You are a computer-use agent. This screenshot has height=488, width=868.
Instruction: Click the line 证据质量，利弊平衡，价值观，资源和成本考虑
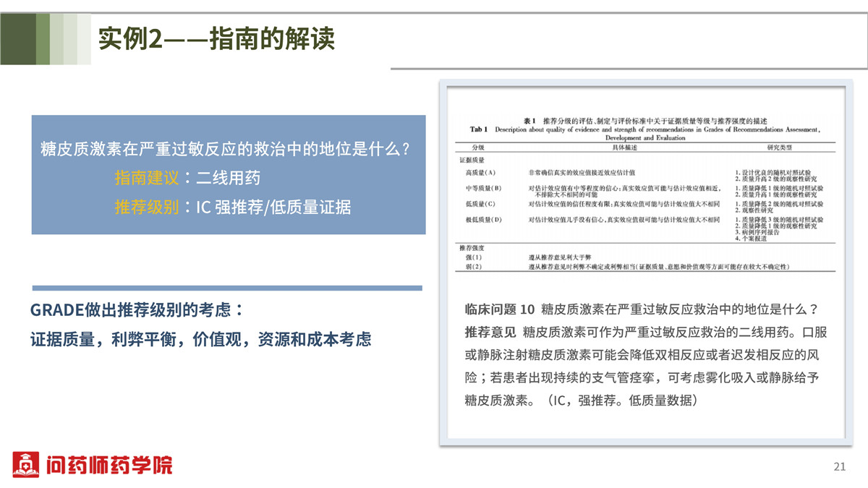pos(201,339)
